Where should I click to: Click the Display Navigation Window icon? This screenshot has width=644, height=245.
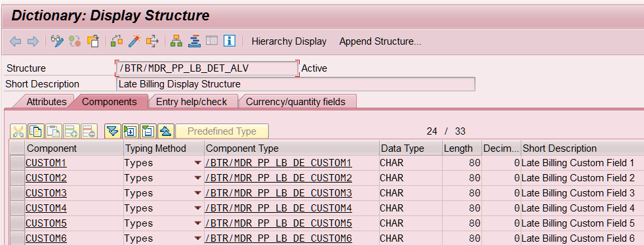[194, 41]
